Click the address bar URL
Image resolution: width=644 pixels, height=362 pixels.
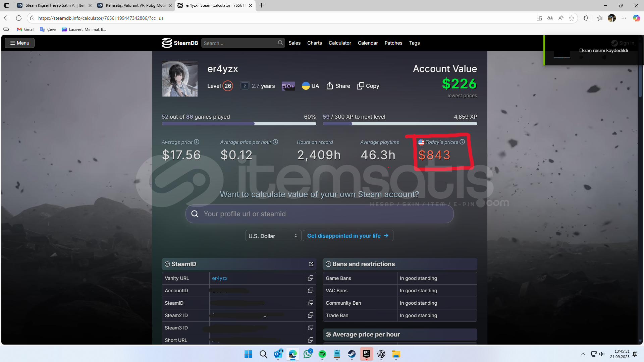[x=101, y=18]
